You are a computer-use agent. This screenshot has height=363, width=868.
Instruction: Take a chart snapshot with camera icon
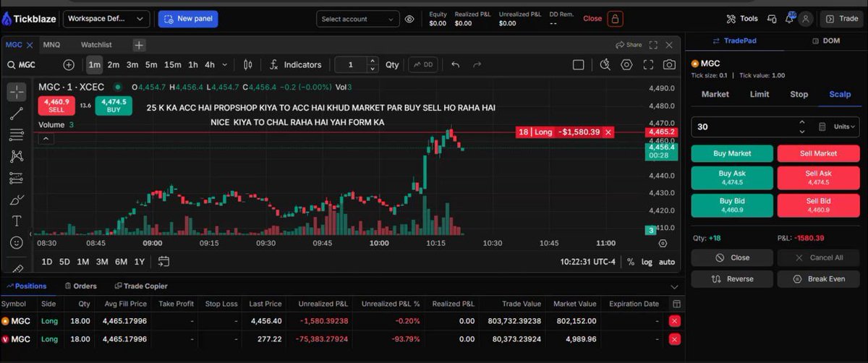coord(670,64)
